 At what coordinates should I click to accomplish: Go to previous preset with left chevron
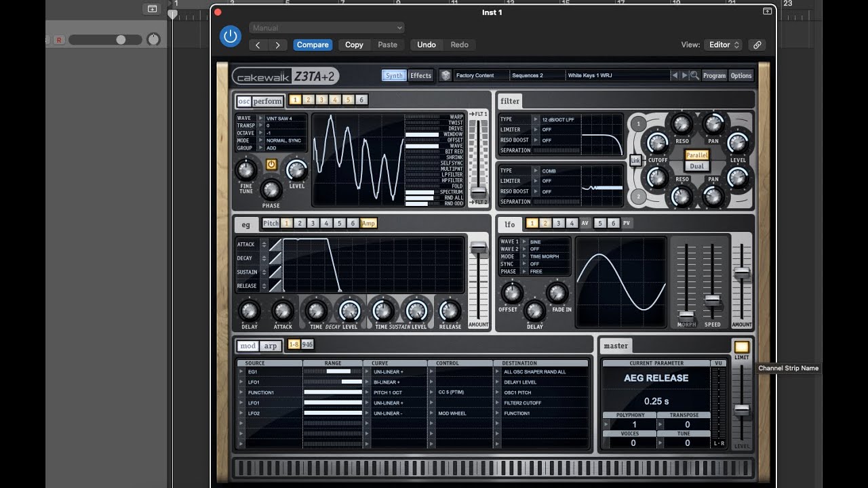point(258,45)
